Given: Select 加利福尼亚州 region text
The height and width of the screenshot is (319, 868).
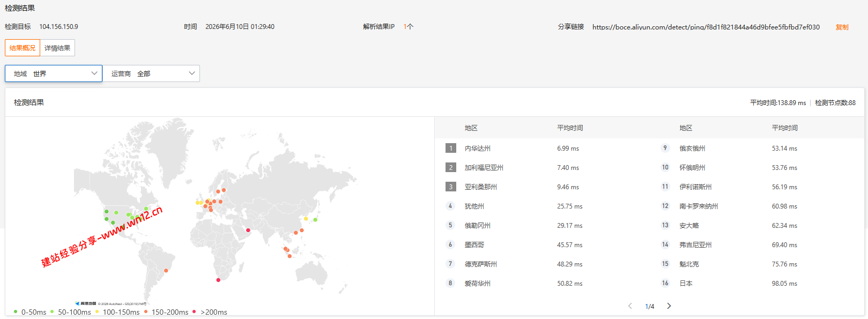Looking at the screenshot, I should point(484,168).
